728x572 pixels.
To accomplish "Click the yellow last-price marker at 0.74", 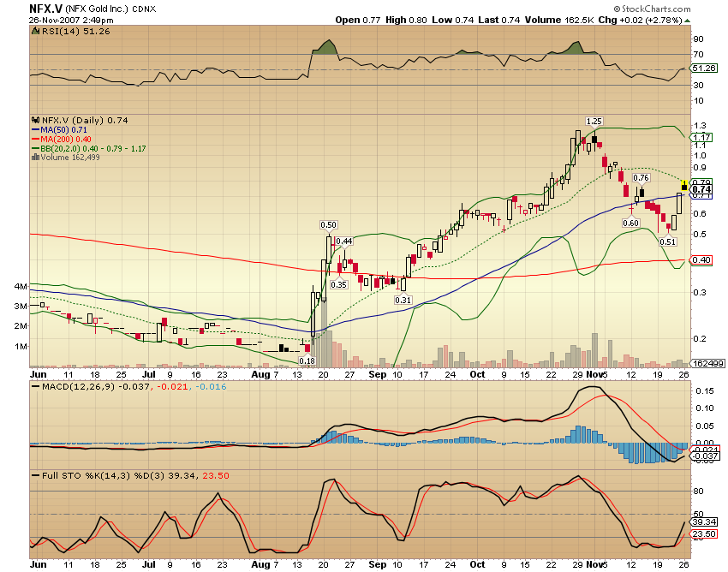I will coord(685,183).
